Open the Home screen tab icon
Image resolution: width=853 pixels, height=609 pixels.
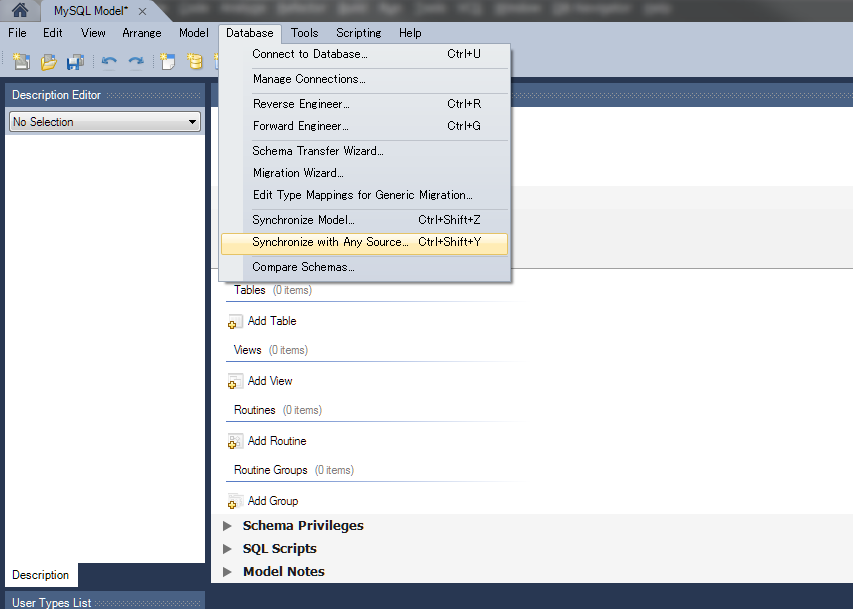point(20,10)
